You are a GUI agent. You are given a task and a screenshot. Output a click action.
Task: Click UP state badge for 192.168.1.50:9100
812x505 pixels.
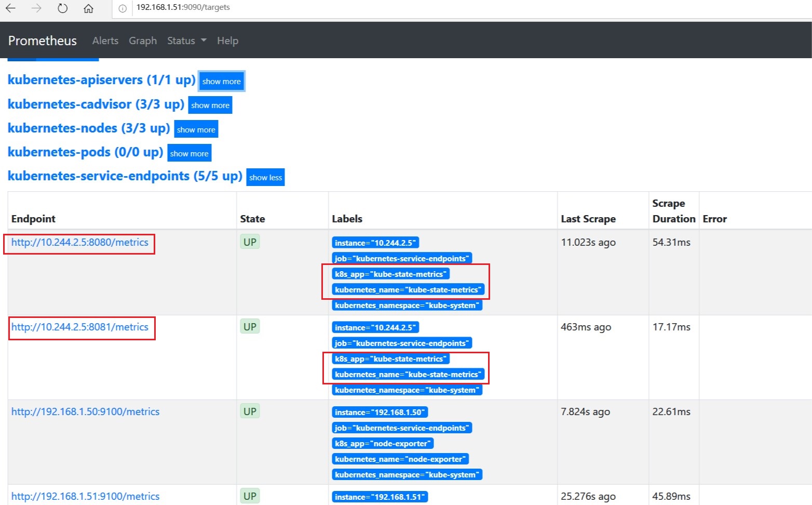[x=250, y=411]
